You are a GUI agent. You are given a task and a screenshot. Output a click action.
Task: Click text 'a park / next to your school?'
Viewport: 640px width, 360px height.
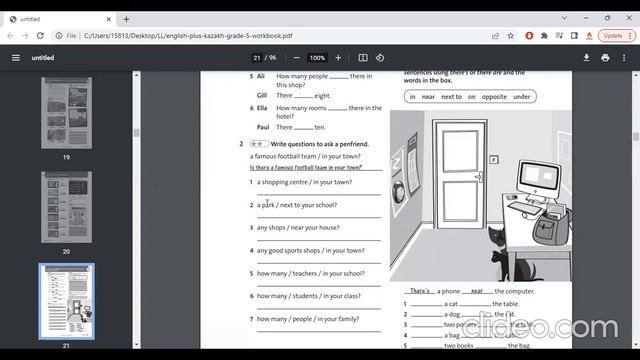point(297,205)
